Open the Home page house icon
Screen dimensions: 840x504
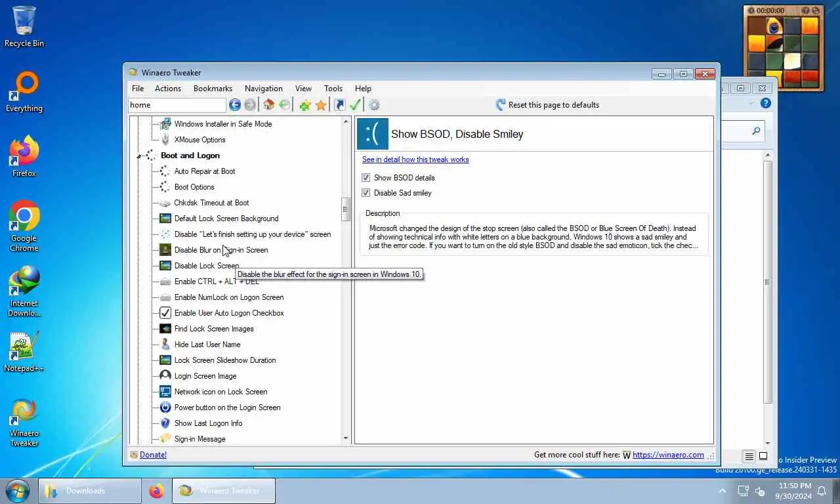pos(268,105)
